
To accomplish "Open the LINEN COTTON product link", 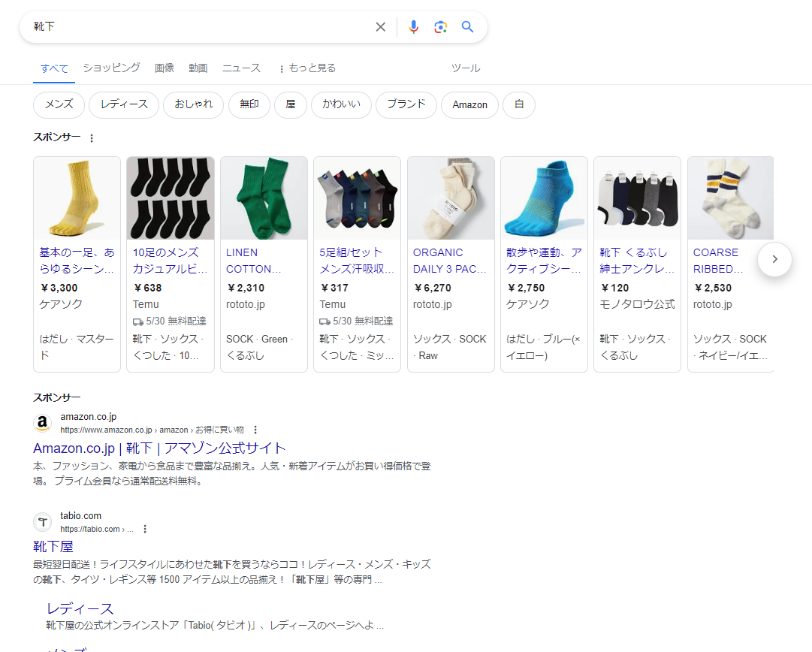I will click(x=254, y=261).
